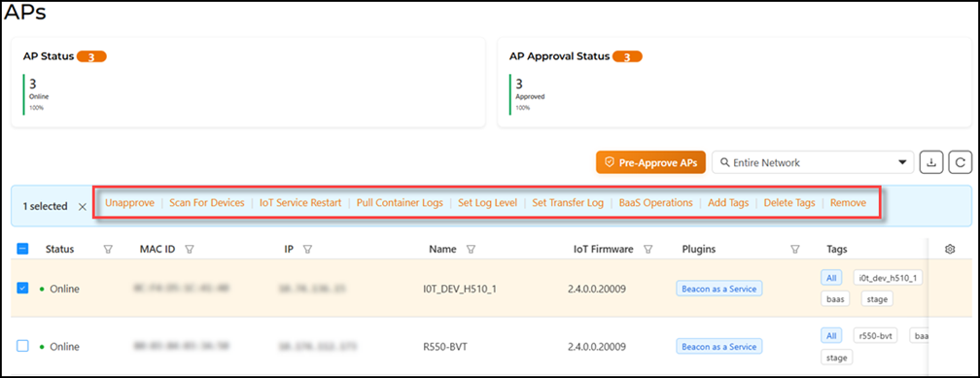This screenshot has height=378, width=980.
Task: Clear selection with the X icon
Action: [x=83, y=207]
